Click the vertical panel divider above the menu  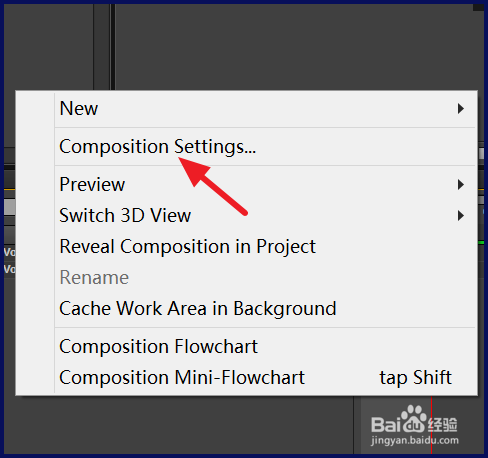click(113, 47)
